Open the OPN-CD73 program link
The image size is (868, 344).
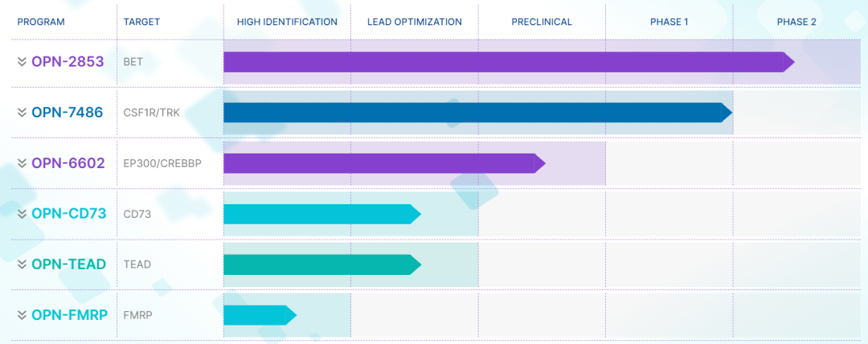(69, 214)
